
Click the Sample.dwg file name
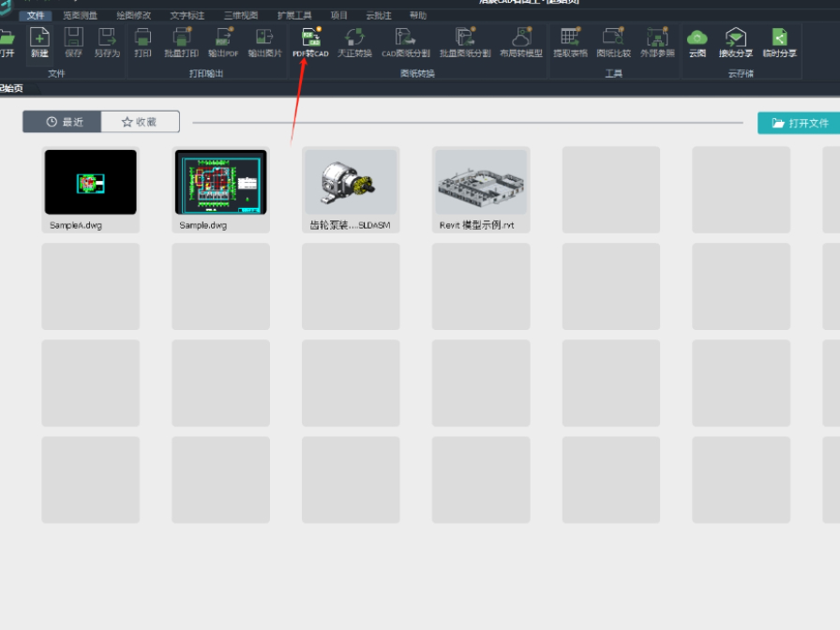tap(203, 226)
